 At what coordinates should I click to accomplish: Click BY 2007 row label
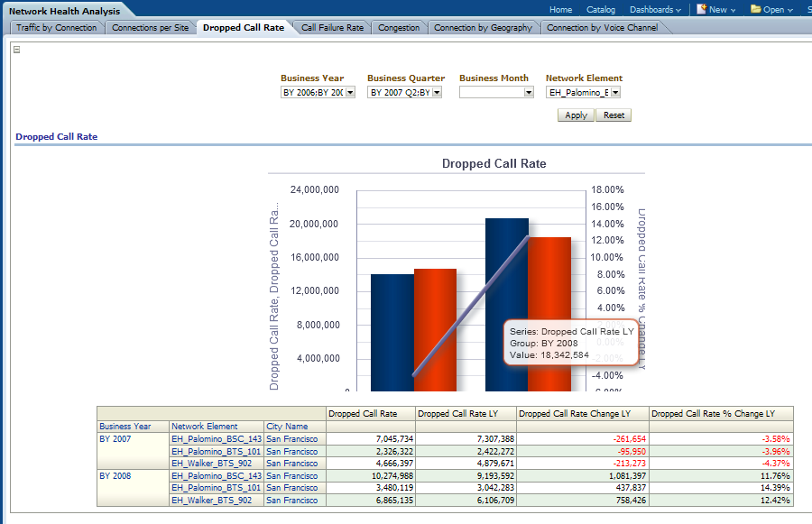tap(115, 438)
